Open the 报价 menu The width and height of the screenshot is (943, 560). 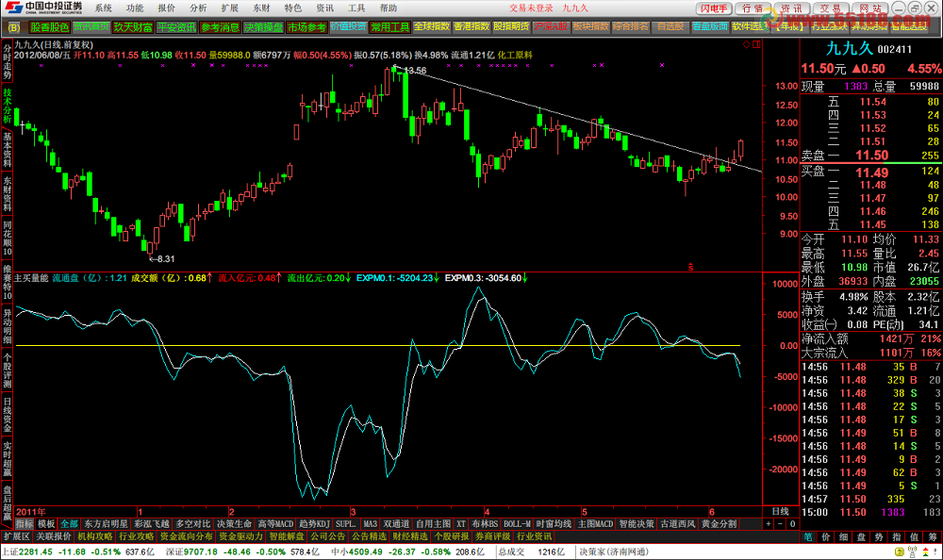(167, 8)
